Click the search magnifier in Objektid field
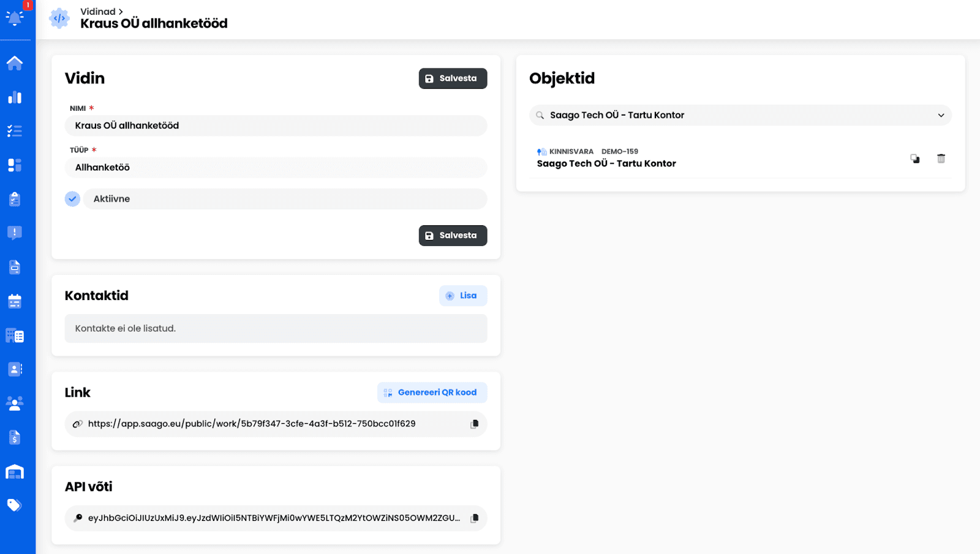The width and height of the screenshot is (980, 554). pos(540,115)
